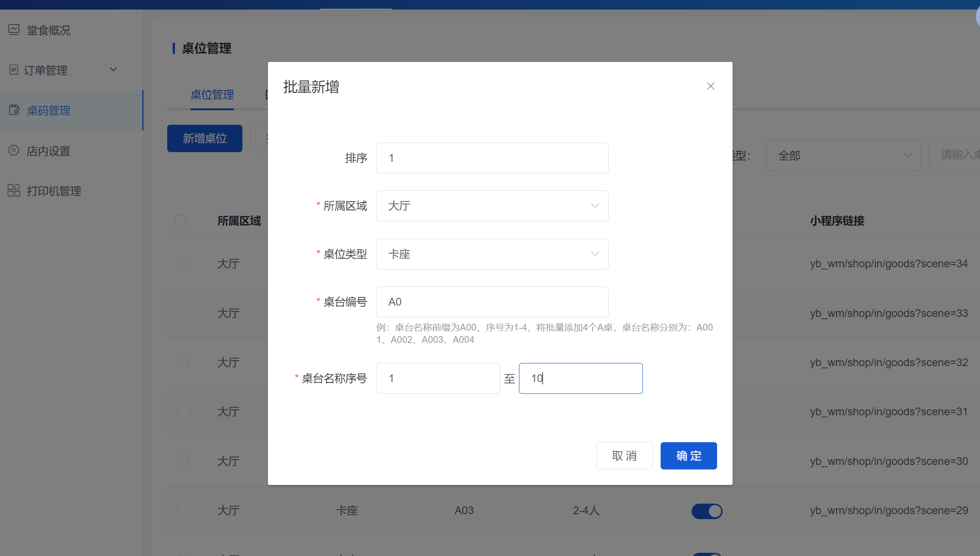Click the 堂食概况 dashboard icon in sidebar

coord(14,30)
